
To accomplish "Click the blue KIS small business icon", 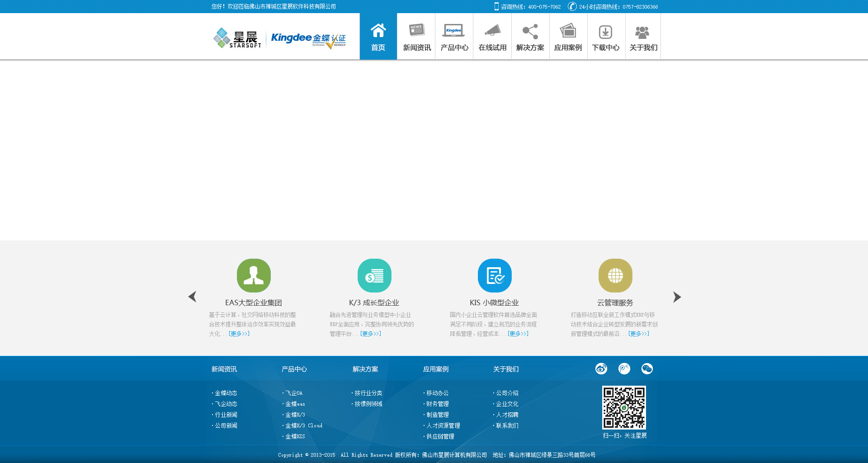I will (x=495, y=275).
